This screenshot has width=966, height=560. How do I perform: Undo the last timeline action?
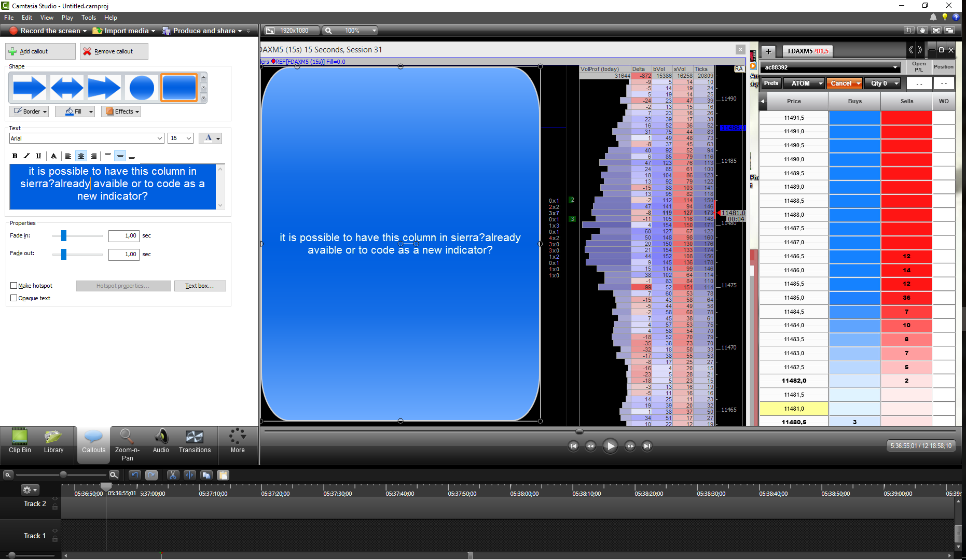tap(135, 475)
